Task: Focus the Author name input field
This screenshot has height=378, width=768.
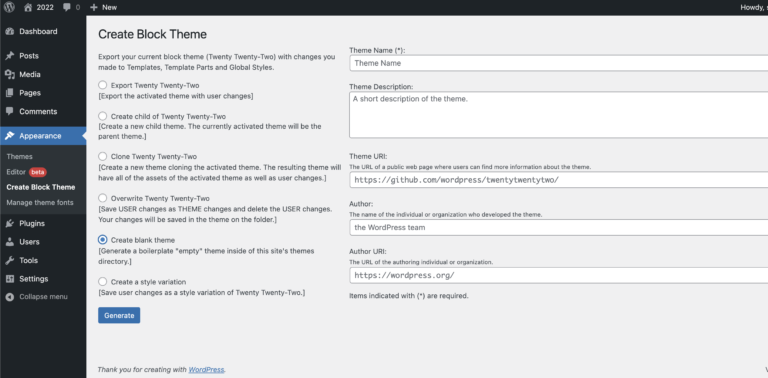Action: [558, 227]
